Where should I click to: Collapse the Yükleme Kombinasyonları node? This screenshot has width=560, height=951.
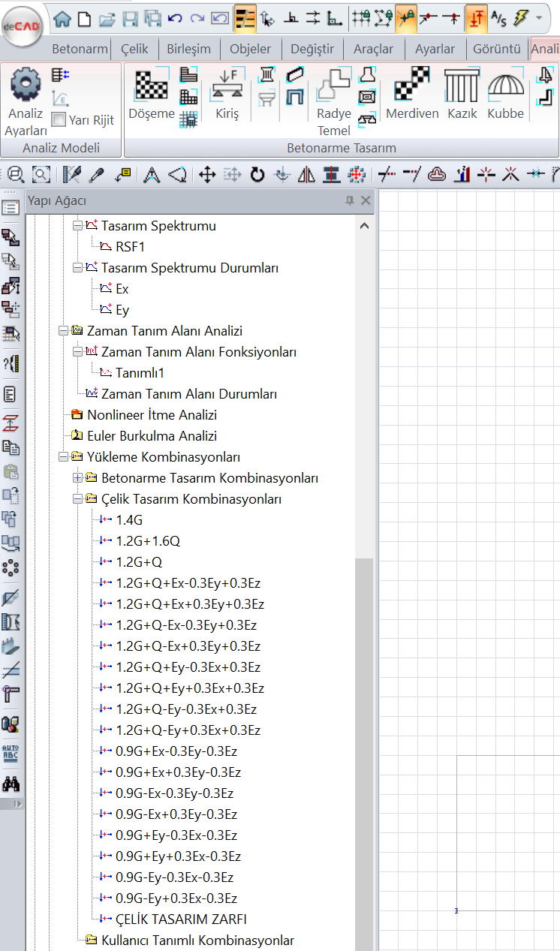coord(62,456)
